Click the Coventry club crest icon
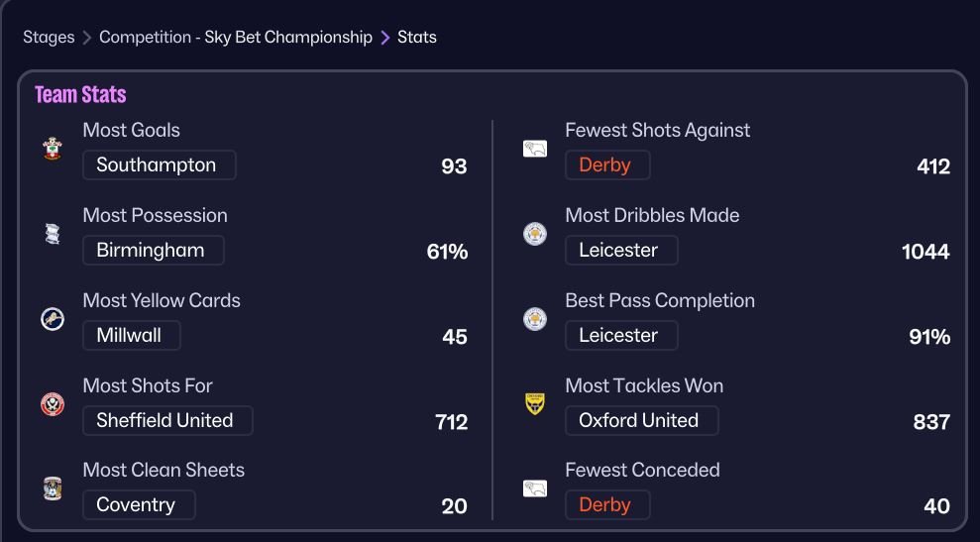The height and width of the screenshot is (542, 980). click(x=53, y=488)
